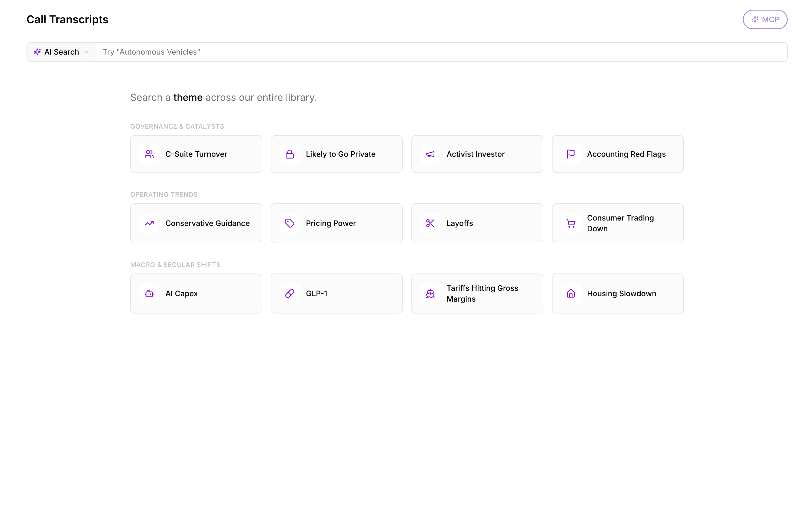The height and width of the screenshot is (527, 812).
Task: Click the price tag icon on Pricing Power
Action: 290,224
